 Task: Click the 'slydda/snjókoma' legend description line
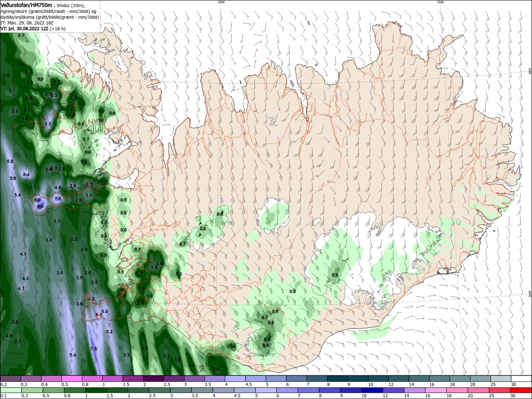tap(49, 17)
